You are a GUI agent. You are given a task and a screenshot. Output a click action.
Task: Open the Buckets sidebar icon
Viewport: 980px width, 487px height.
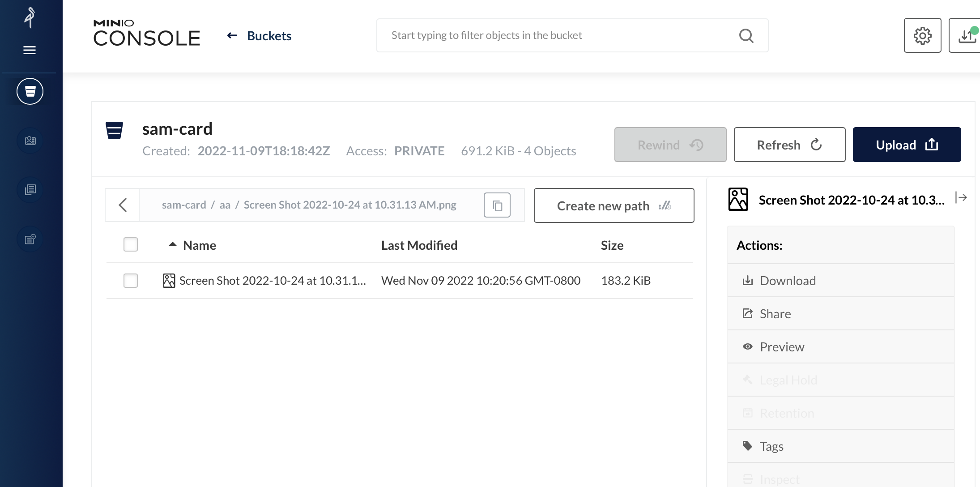(x=30, y=91)
